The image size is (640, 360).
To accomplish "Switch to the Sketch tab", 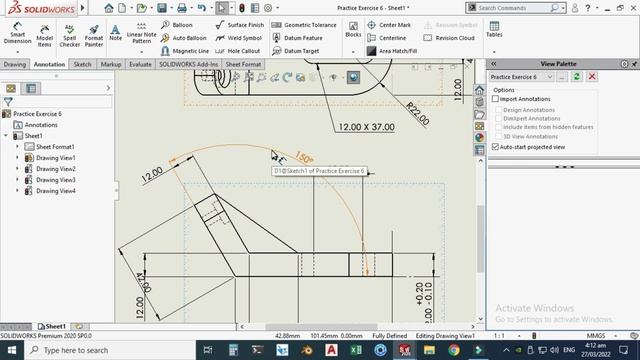I will (82, 64).
